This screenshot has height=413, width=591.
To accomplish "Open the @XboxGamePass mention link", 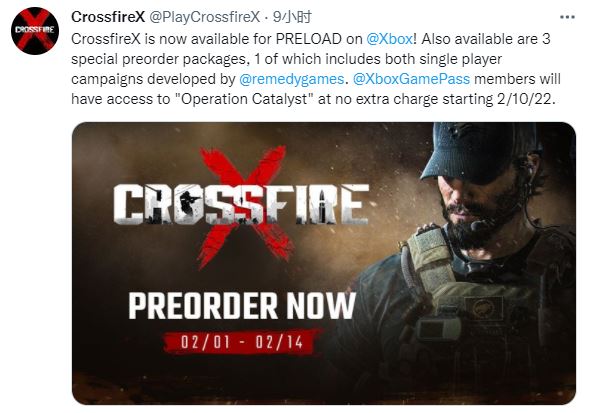I will (x=412, y=79).
